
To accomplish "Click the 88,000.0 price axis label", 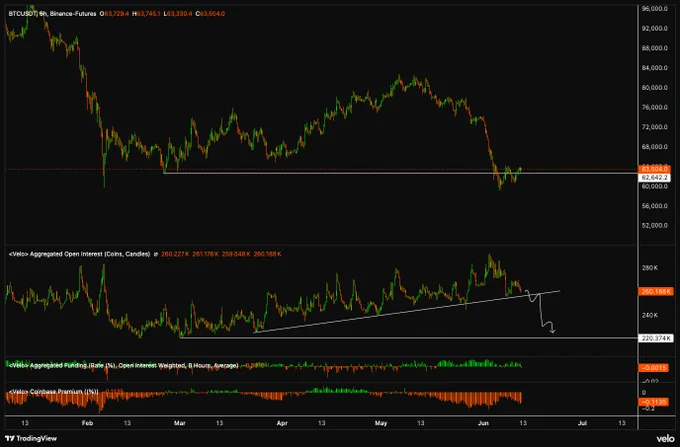I will pyautogui.click(x=654, y=48).
